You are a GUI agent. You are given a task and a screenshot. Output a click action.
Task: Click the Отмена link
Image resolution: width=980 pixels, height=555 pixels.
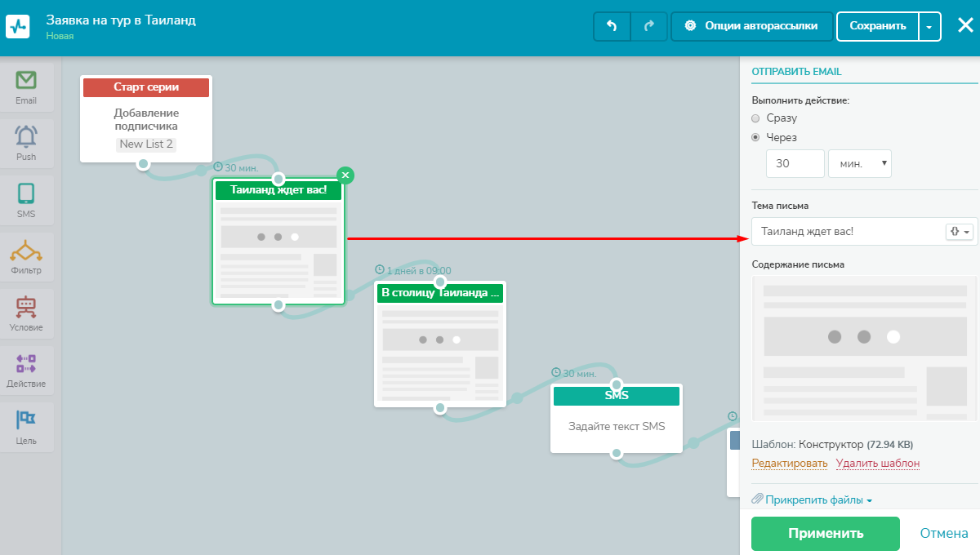pyautogui.click(x=944, y=534)
